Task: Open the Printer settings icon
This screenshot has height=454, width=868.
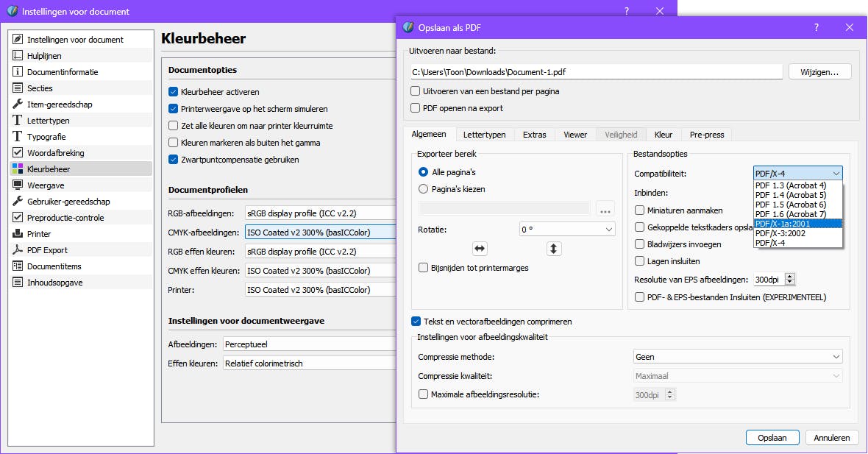Action: (18, 234)
